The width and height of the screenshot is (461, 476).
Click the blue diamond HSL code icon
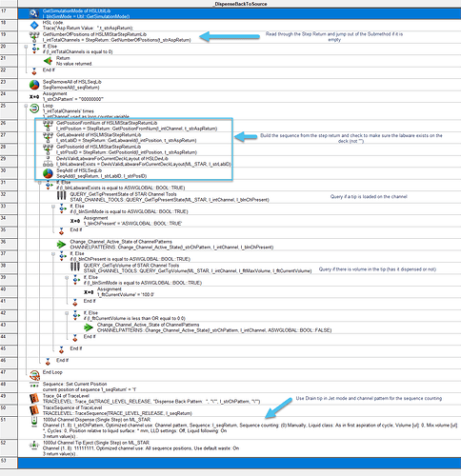[34, 25]
